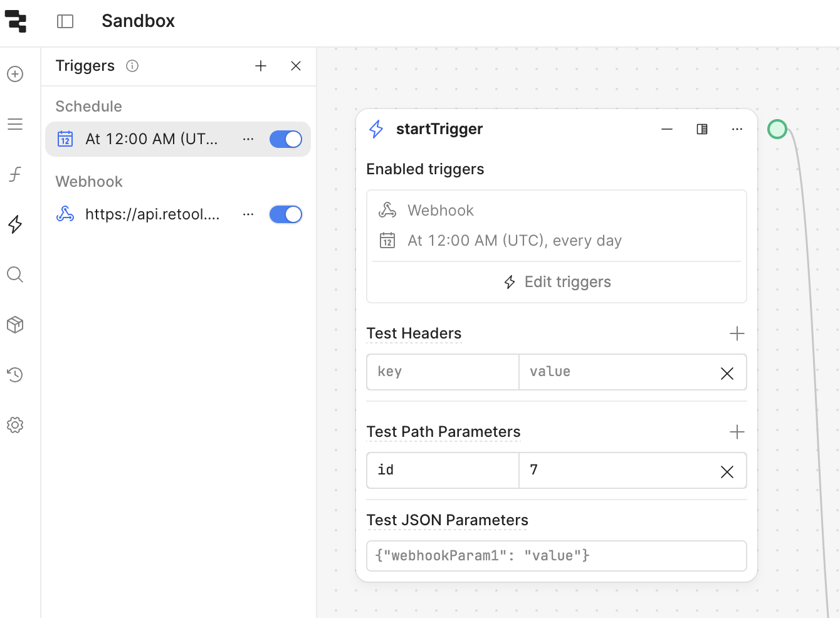Open the triggers lightning bolt sidebar icon

(x=15, y=224)
